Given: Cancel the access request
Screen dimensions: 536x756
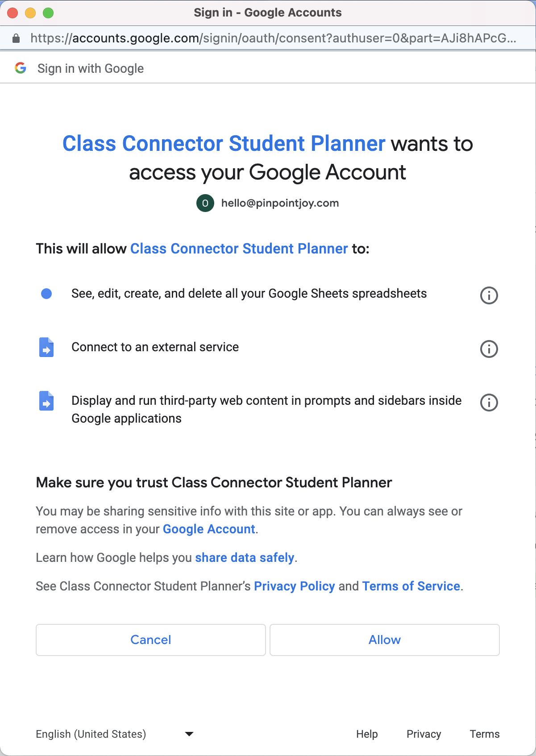Looking at the screenshot, I should (151, 640).
